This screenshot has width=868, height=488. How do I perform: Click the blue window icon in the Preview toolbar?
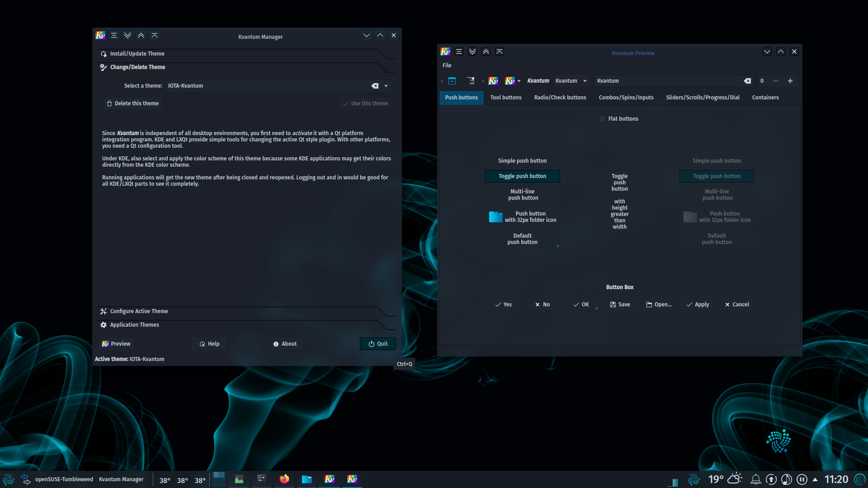point(452,81)
